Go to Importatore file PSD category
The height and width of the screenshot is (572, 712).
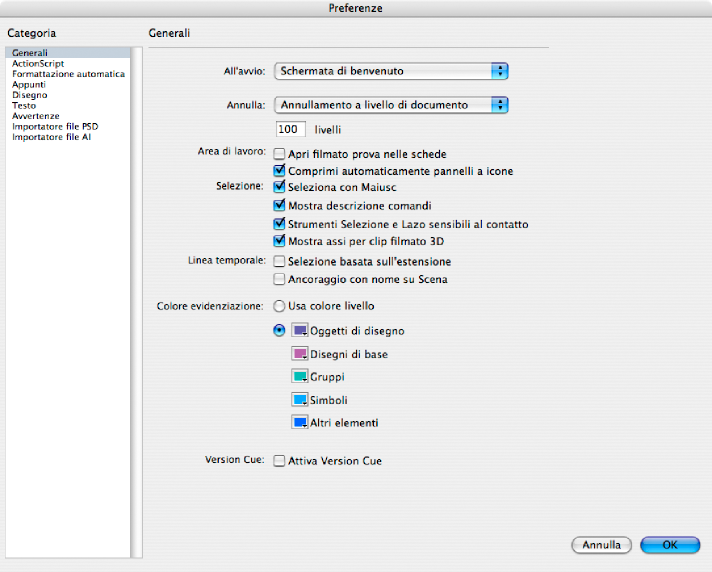click(x=55, y=127)
